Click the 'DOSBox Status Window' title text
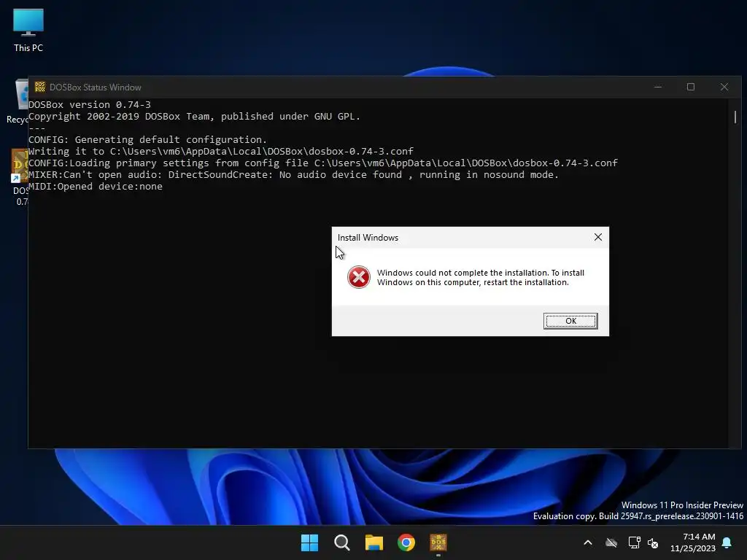 tap(96, 87)
